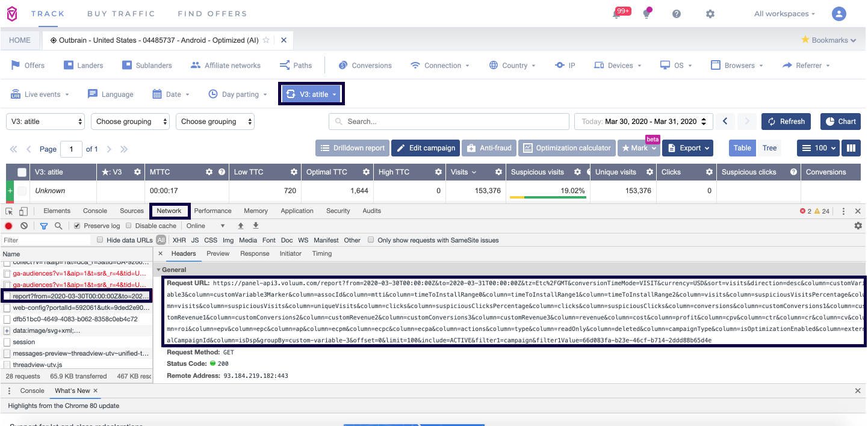Open the V3: atitle grouping select box
The height and width of the screenshot is (426, 868).
click(46, 122)
